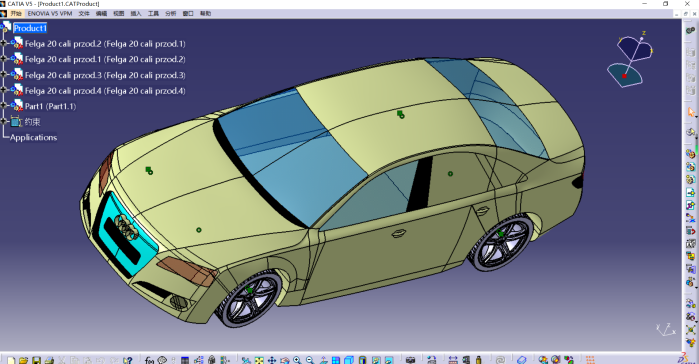This screenshot has width=699, height=364.
Task: Open the 工具 menu
Action: click(x=153, y=13)
